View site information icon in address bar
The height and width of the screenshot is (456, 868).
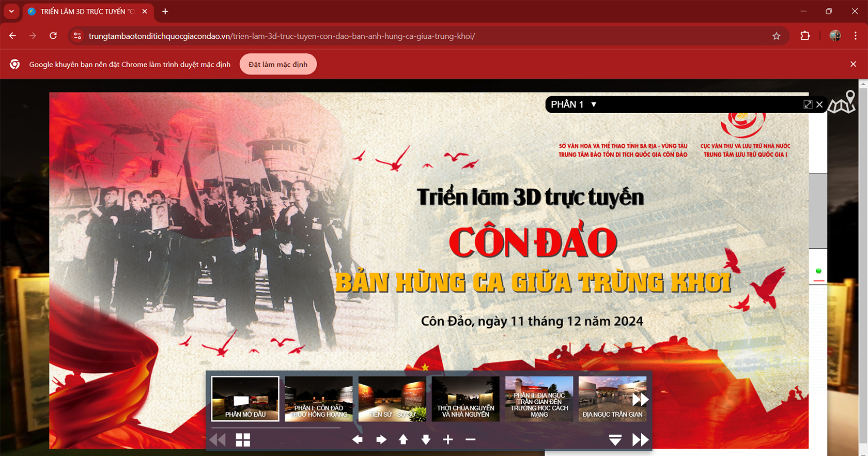[78, 36]
